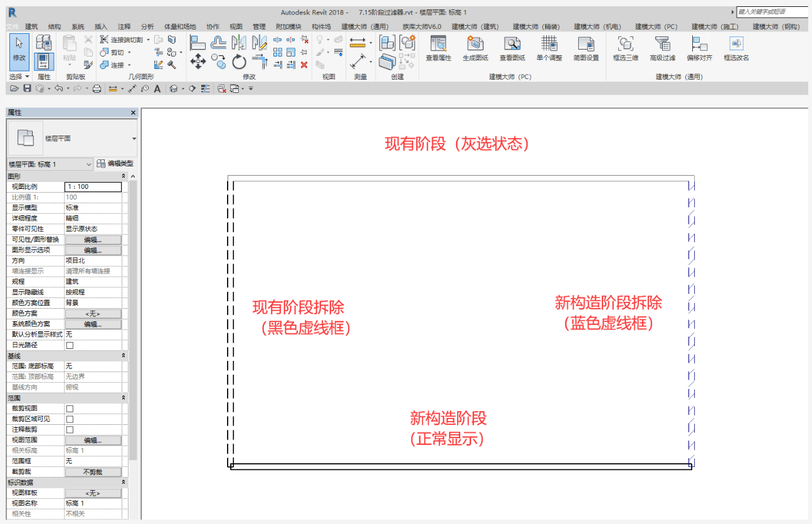Open the 连接端切割 dropdown arrow

(x=149, y=40)
